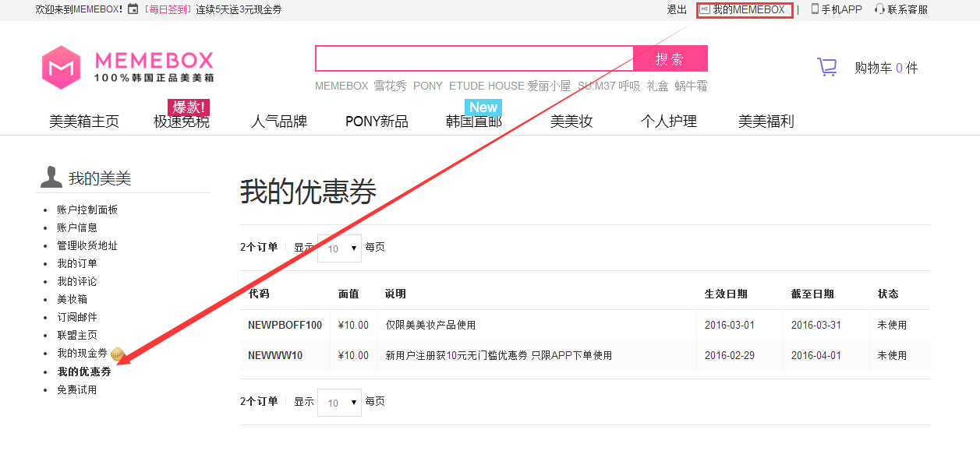Open 联盟主页 in the sidebar
This screenshot has width=980, height=465.
77,335
